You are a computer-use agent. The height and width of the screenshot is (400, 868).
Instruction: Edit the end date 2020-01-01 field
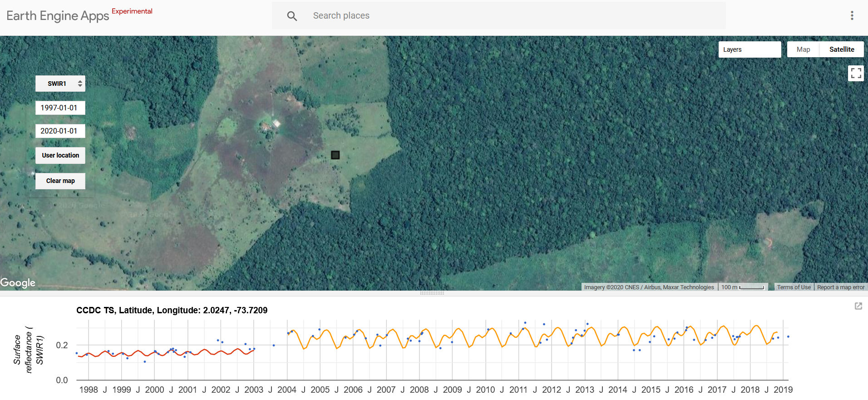coord(60,131)
